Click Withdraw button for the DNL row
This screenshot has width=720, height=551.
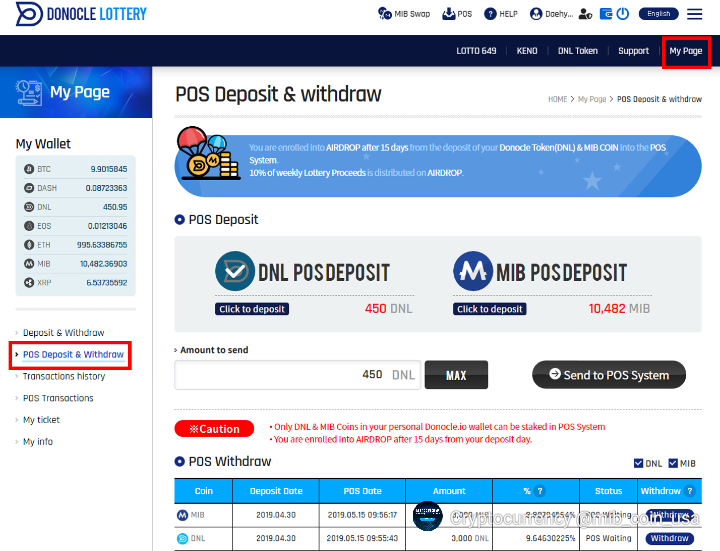(669, 538)
